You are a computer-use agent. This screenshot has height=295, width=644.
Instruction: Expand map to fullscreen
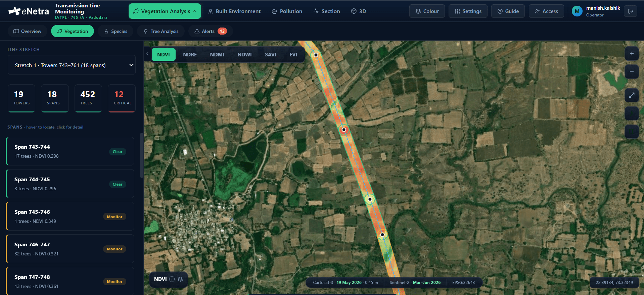632,95
